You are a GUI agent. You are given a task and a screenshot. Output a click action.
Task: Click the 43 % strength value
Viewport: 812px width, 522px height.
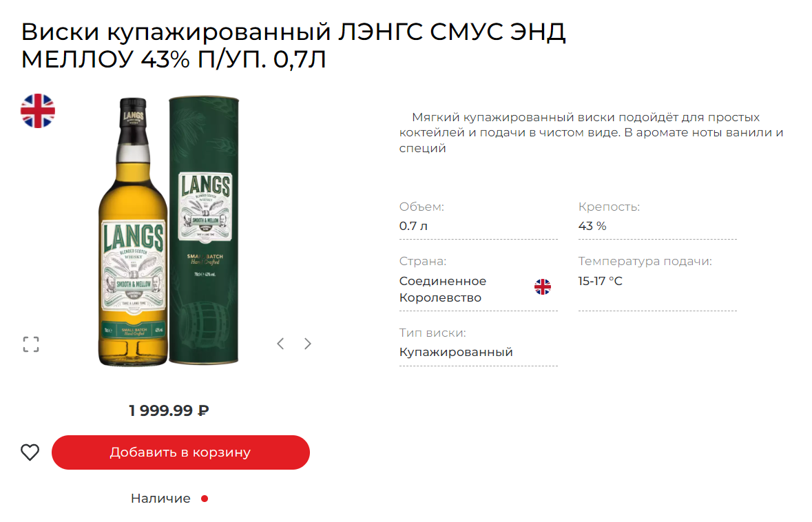click(x=592, y=227)
